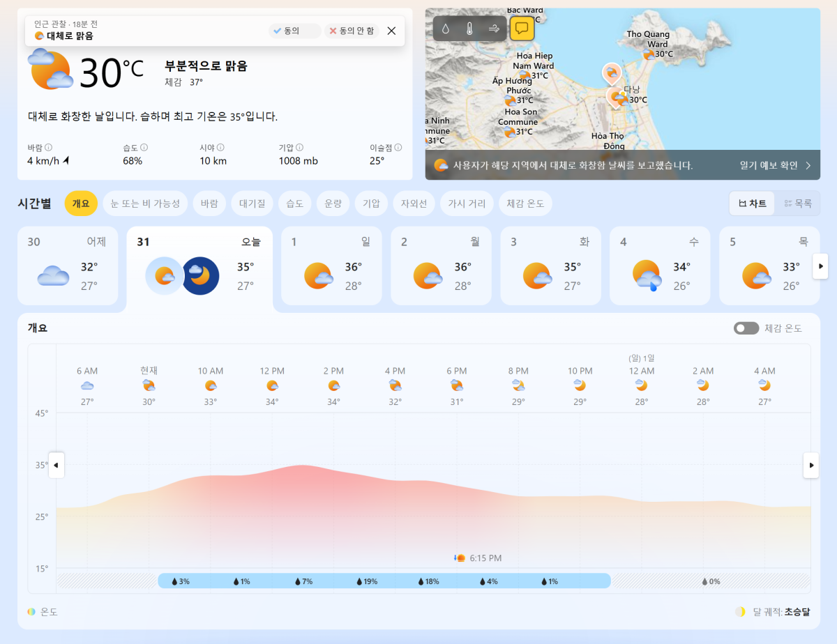Click the daytime icon in today's card

pyautogui.click(x=165, y=276)
